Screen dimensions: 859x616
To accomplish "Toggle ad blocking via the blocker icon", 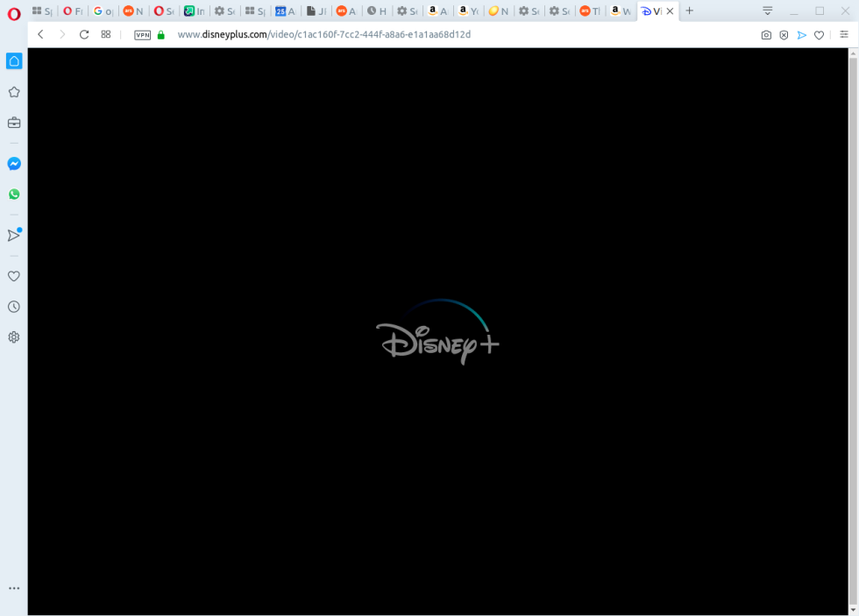I will (x=783, y=35).
